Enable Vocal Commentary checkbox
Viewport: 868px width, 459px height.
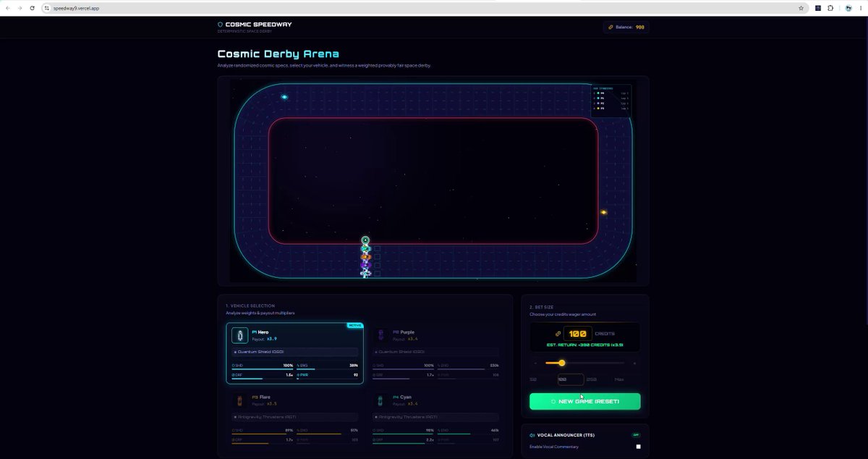638,447
